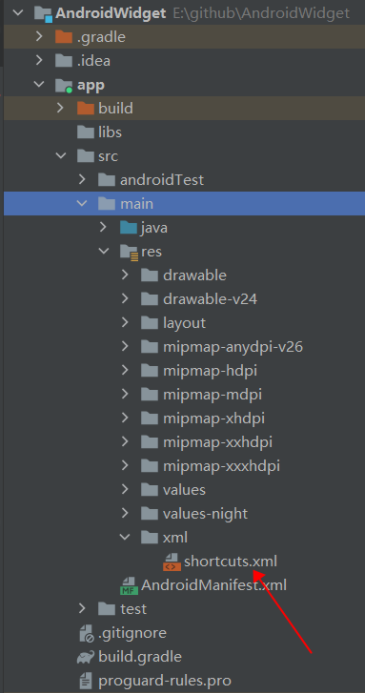Collapse the main folder chevron

tap(82, 204)
